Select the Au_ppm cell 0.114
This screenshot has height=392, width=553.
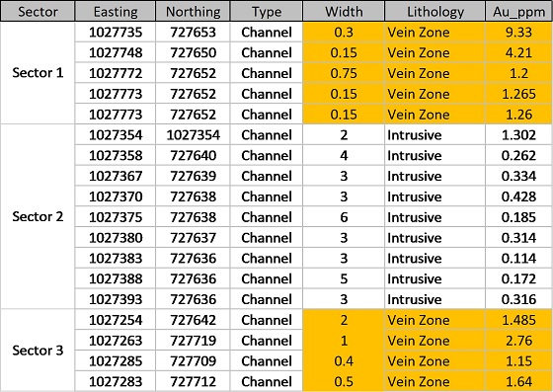(x=518, y=258)
